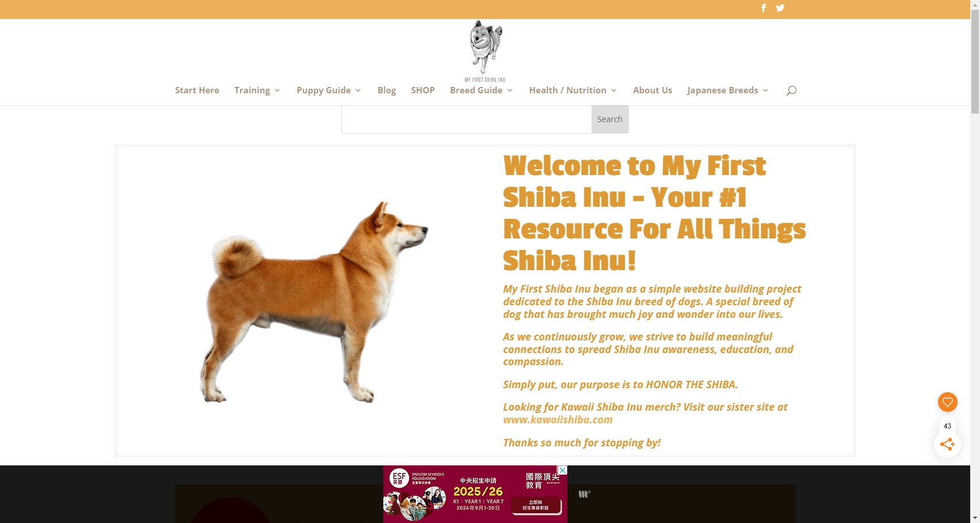Click the My First Shiba Inu logo

coord(486,51)
